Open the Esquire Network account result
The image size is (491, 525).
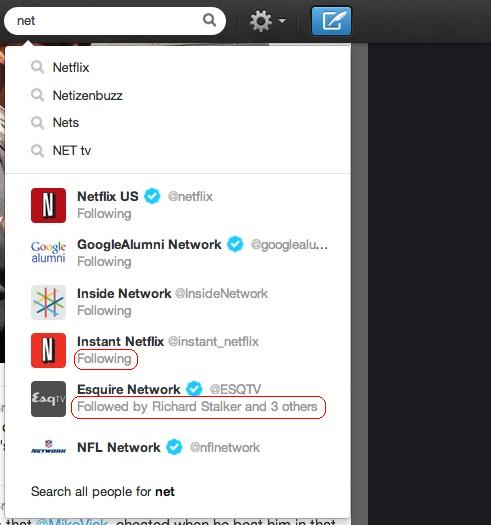pos(178,398)
